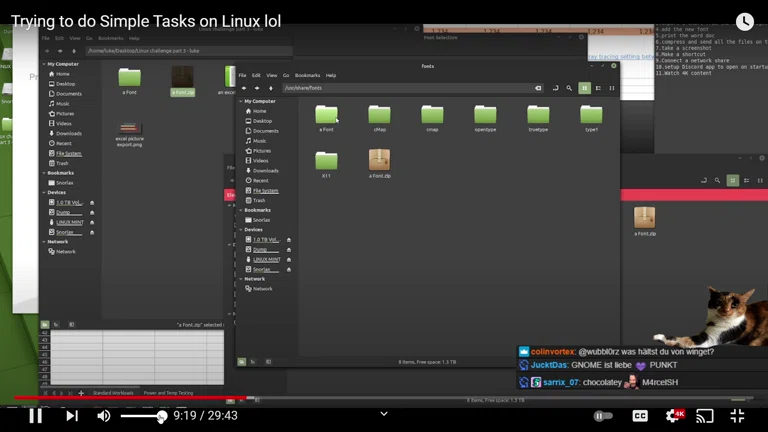768x432 pixels.
Task: Toggle the autoplay switch
Action: tap(603, 415)
